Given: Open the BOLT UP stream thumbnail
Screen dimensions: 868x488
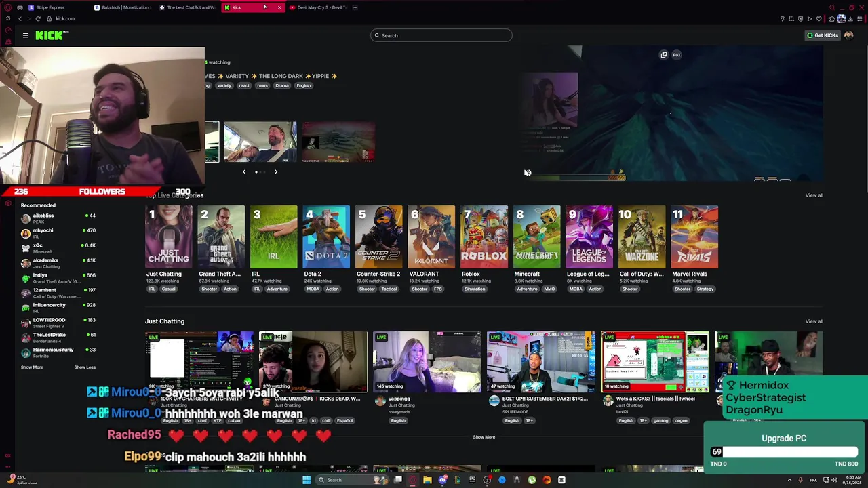Looking at the screenshot, I should [541, 362].
